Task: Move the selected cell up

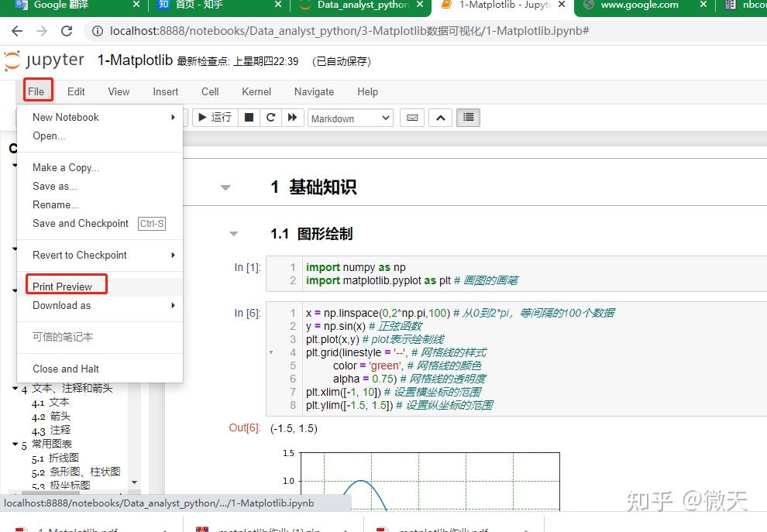Action: click(x=440, y=118)
